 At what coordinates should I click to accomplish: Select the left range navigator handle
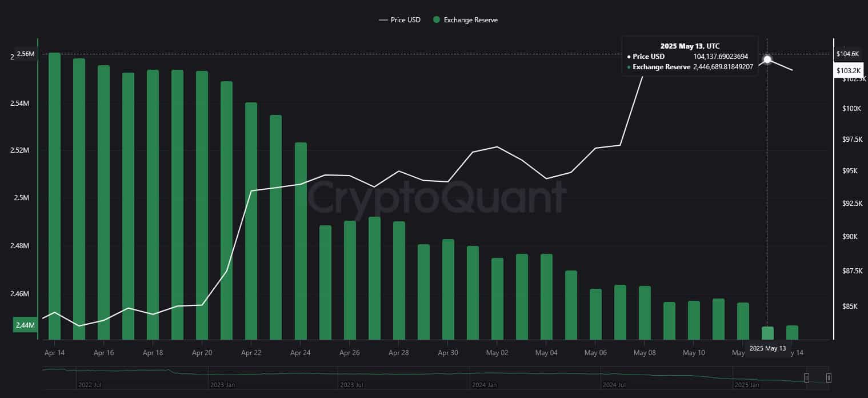(x=806, y=378)
